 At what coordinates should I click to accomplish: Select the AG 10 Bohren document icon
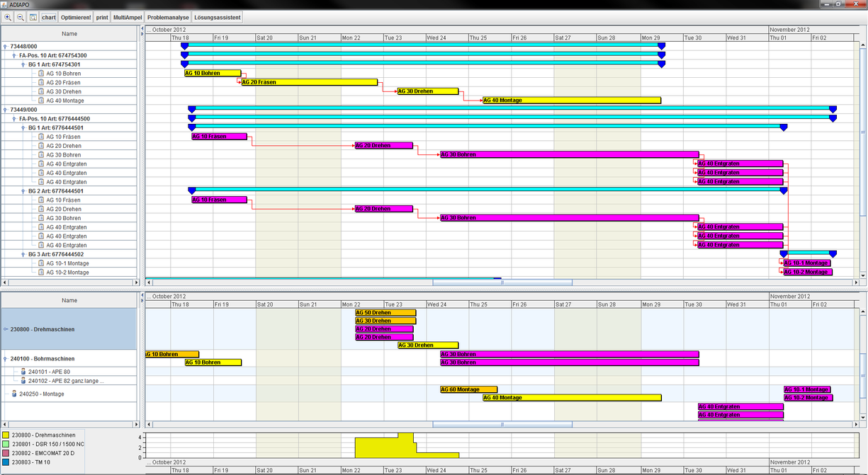(x=41, y=74)
